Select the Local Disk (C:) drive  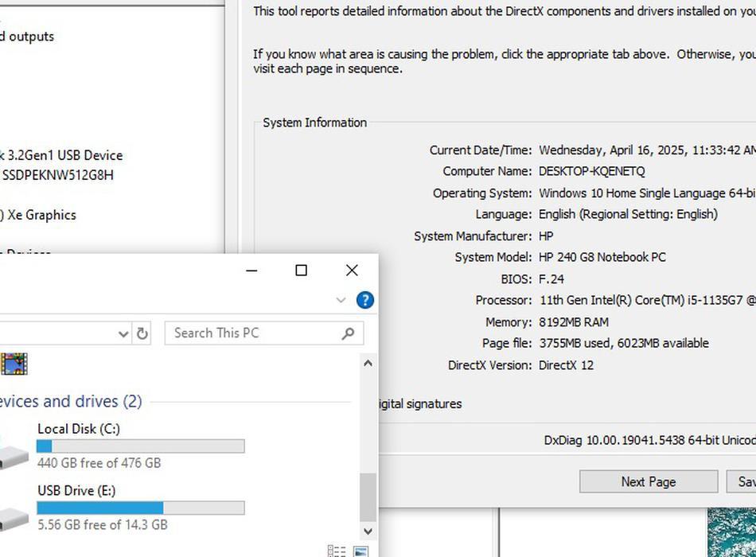point(122,445)
